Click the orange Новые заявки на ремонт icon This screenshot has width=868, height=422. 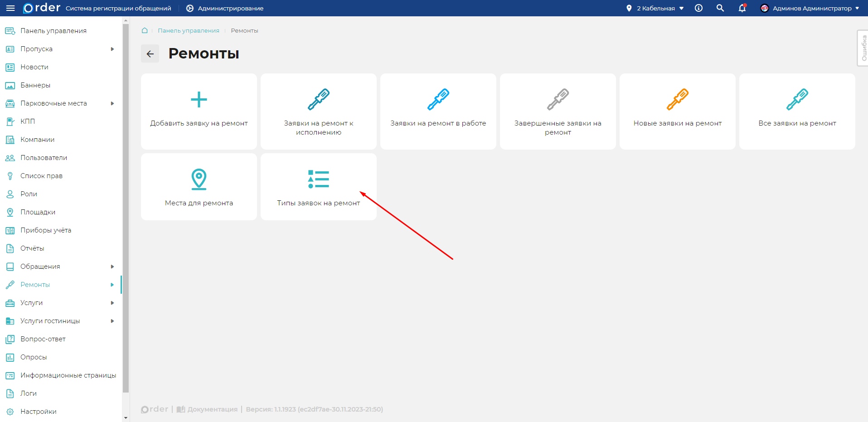pos(677,100)
